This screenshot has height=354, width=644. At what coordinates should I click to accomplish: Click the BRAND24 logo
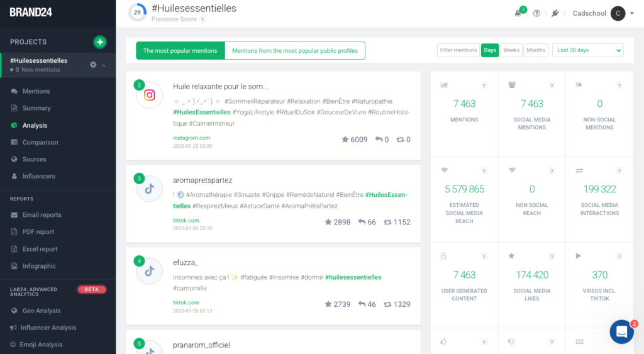(x=31, y=13)
